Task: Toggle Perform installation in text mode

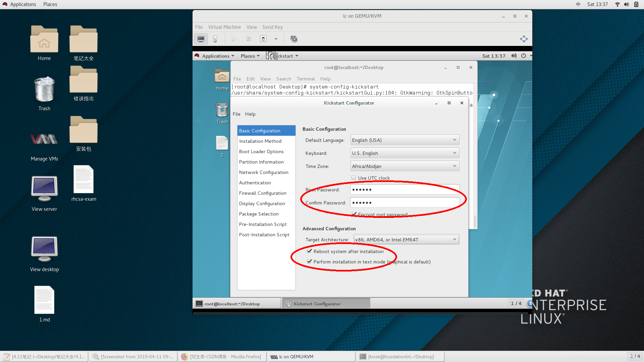Action: 309,261
